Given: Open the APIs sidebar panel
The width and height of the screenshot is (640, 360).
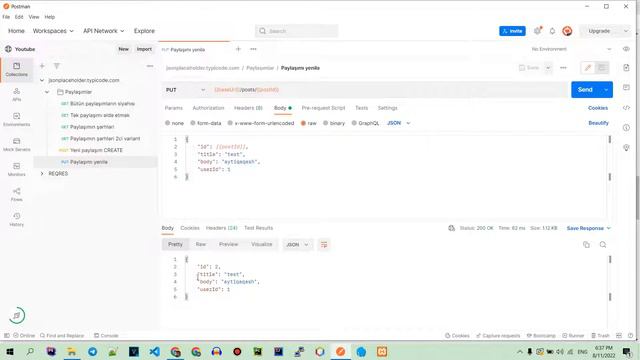Looking at the screenshot, I should pyautogui.click(x=16, y=94).
